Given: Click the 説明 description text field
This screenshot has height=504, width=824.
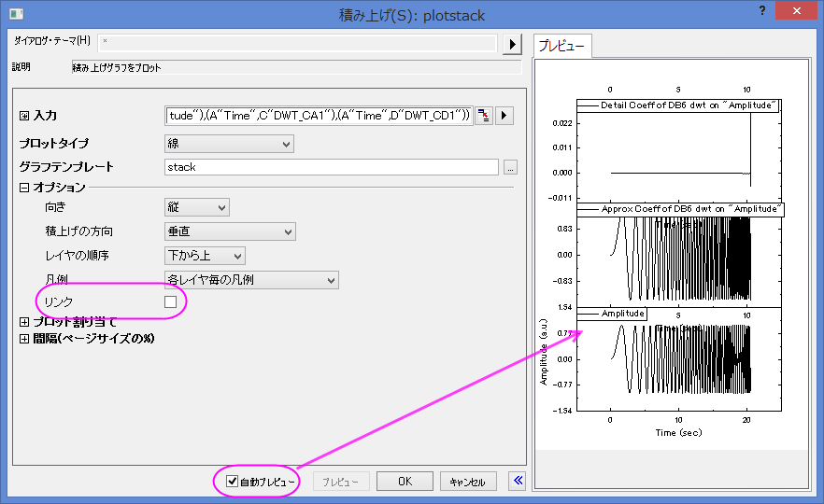Looking at the screenshot, I should coord(296,67).
